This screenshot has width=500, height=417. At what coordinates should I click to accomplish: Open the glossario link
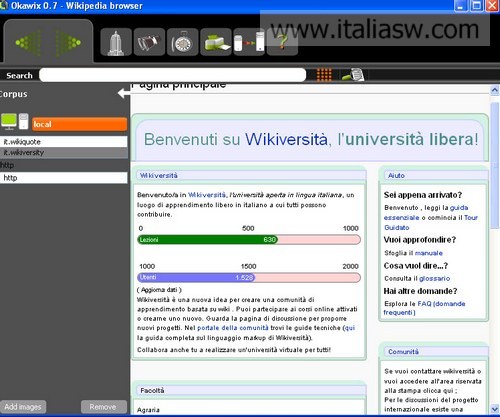click(x=434, y=278)
